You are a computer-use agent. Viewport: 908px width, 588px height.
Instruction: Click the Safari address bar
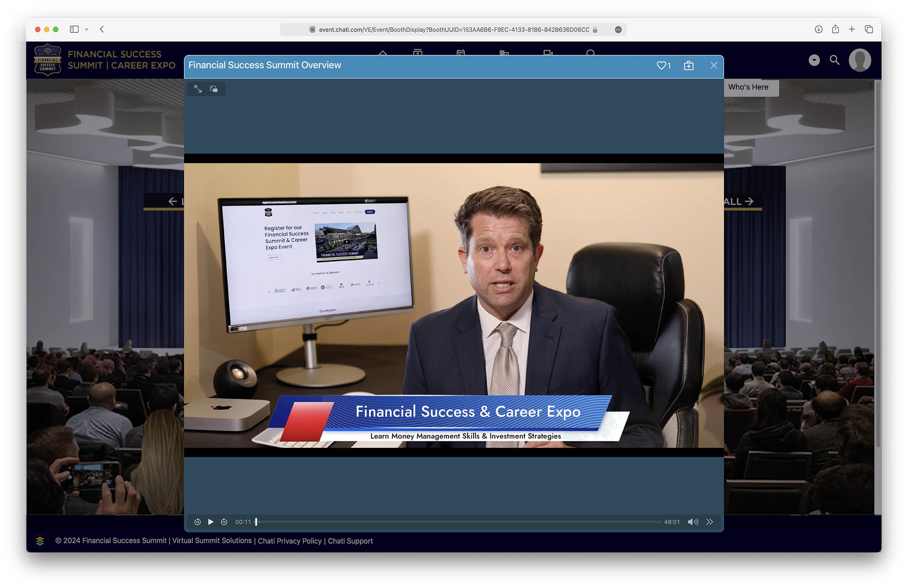pos(453,29)
